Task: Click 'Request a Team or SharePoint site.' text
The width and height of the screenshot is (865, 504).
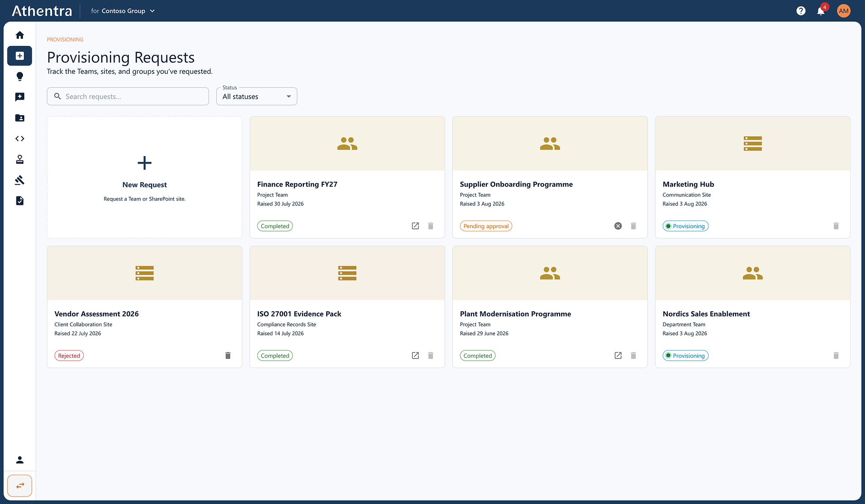Action: click(x=144, y=199)
